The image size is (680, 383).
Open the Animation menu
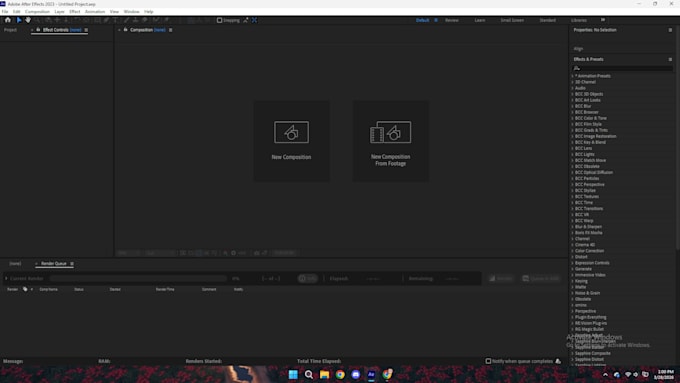[95, 12]
